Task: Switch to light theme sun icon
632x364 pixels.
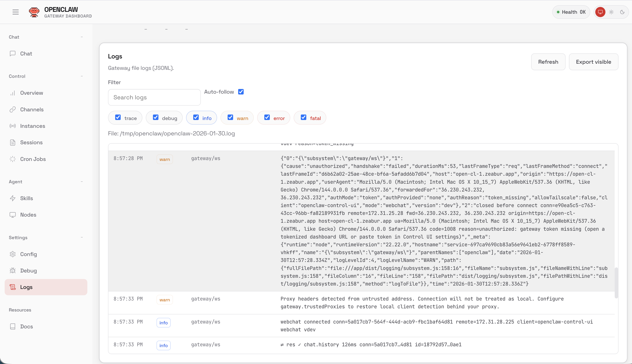Action: (611, 12)
